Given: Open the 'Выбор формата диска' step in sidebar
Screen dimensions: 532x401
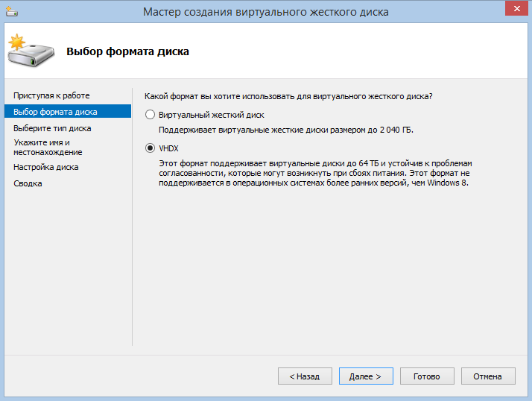Looking at the screenshot, I should [x=55, y=112].
